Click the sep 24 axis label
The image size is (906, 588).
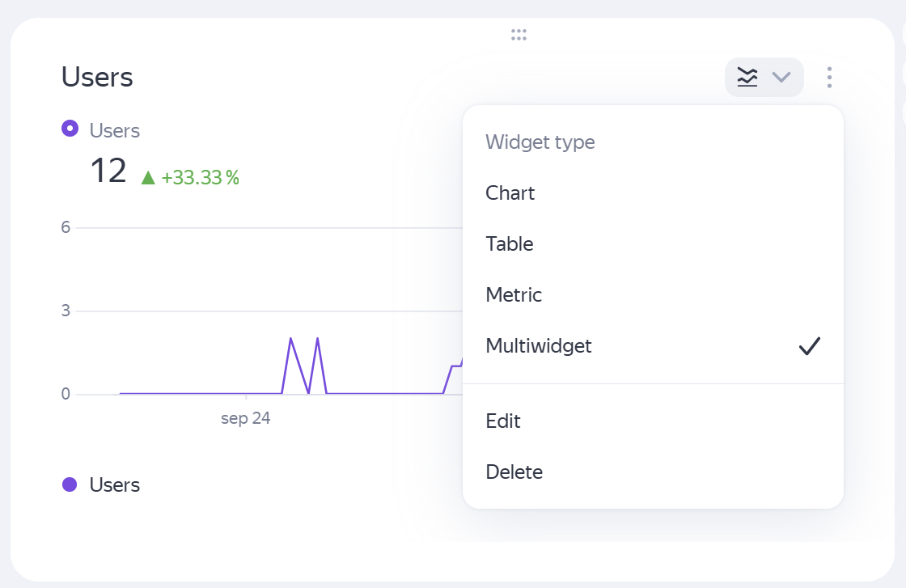[x=245, y=419]
